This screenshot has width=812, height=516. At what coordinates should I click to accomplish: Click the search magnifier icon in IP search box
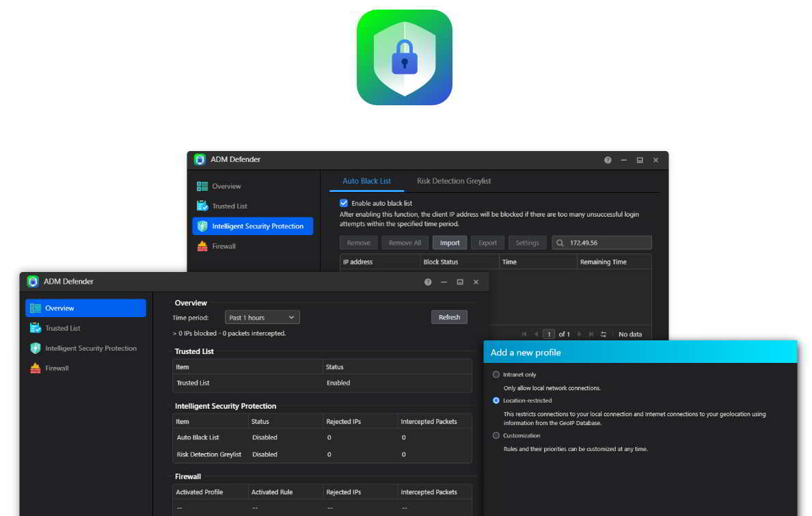tap(560, 243)
